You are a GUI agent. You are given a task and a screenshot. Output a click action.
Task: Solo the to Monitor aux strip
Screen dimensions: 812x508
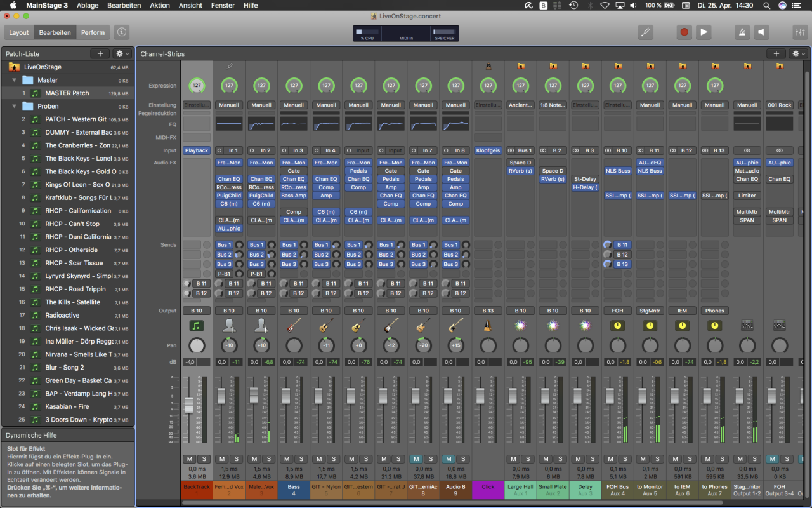point(657,459)
